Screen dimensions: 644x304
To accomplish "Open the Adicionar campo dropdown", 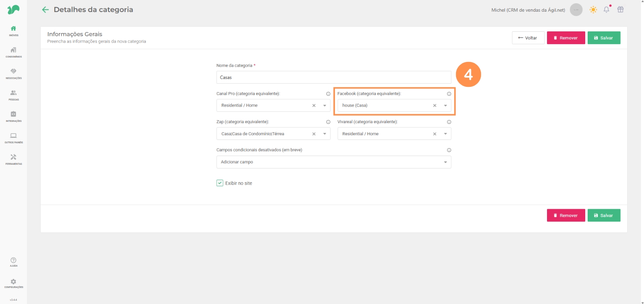I will coord(446,162).
